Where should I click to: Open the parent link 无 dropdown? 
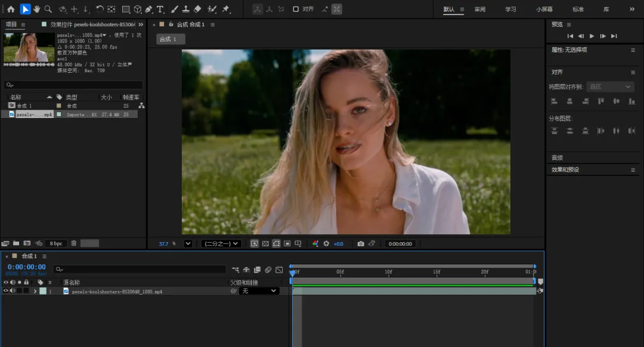tap(259, 291)
